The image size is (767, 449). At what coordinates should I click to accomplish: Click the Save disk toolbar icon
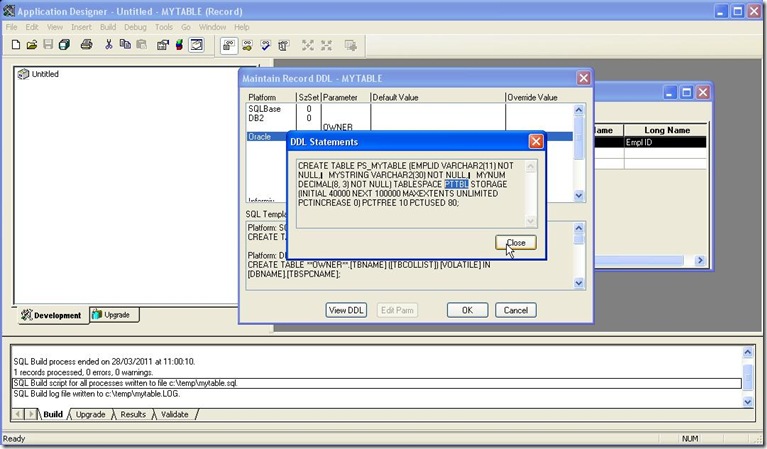[x=48, y=45]
